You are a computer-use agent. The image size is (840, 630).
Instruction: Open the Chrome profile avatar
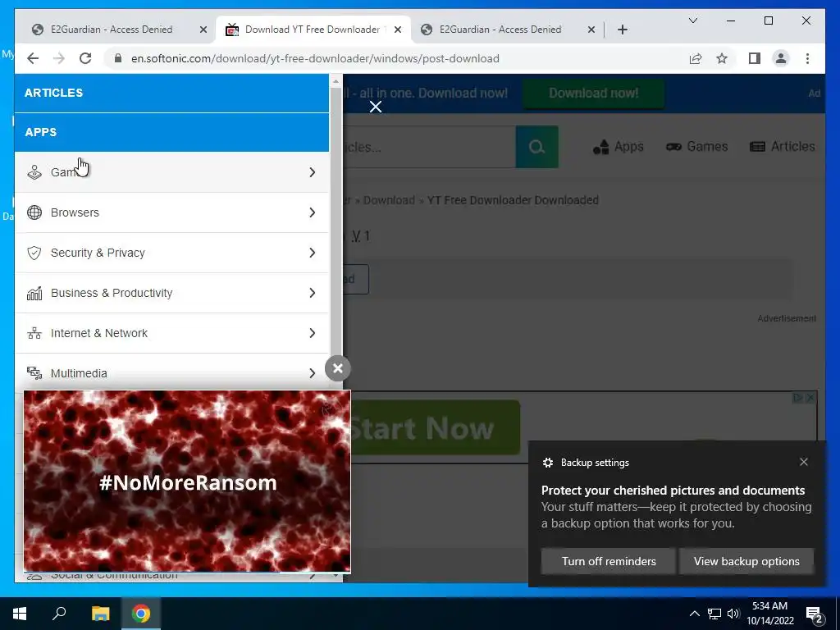[781, 58]
